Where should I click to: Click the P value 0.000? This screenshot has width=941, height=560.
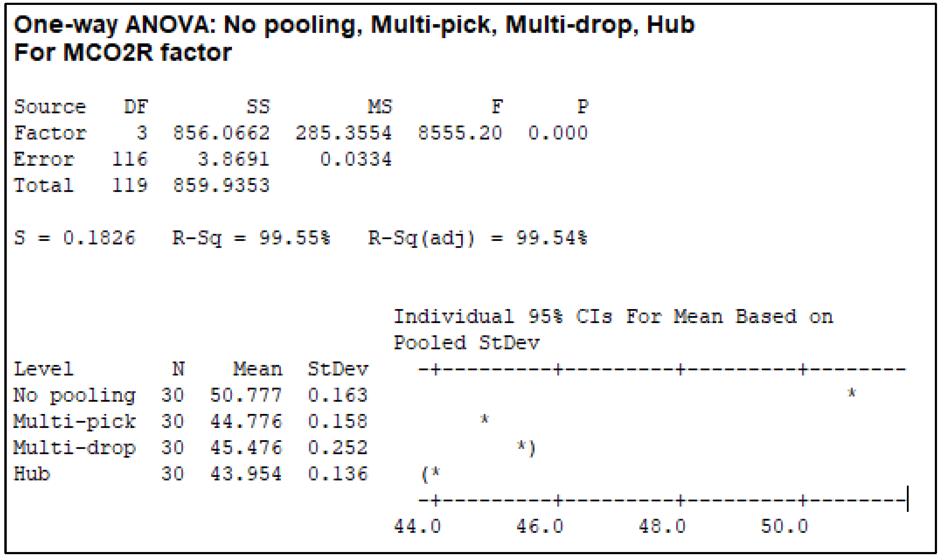coord(557,133)
